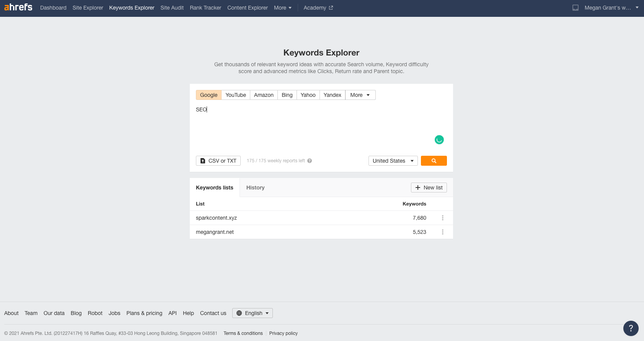
Task: Click the Keywords column header
Action: click(x=414, y=204)
